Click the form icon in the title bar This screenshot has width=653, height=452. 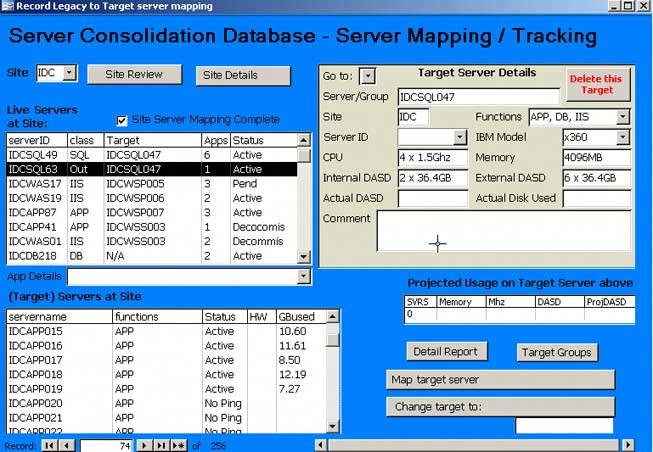pos(8,7)
